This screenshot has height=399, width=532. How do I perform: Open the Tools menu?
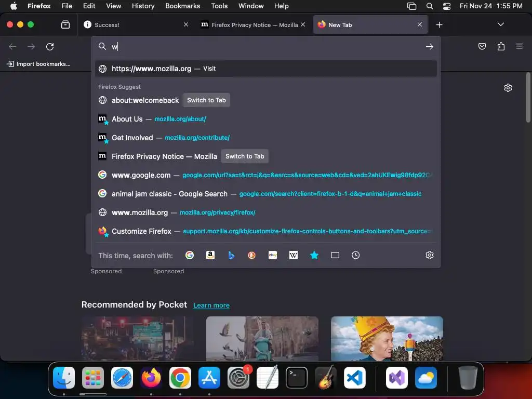pos(219,6)
